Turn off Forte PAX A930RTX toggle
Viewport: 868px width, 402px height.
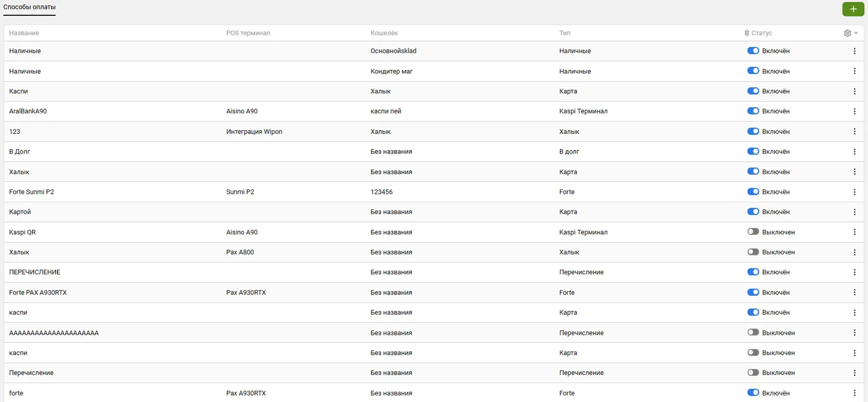[753, 292]
